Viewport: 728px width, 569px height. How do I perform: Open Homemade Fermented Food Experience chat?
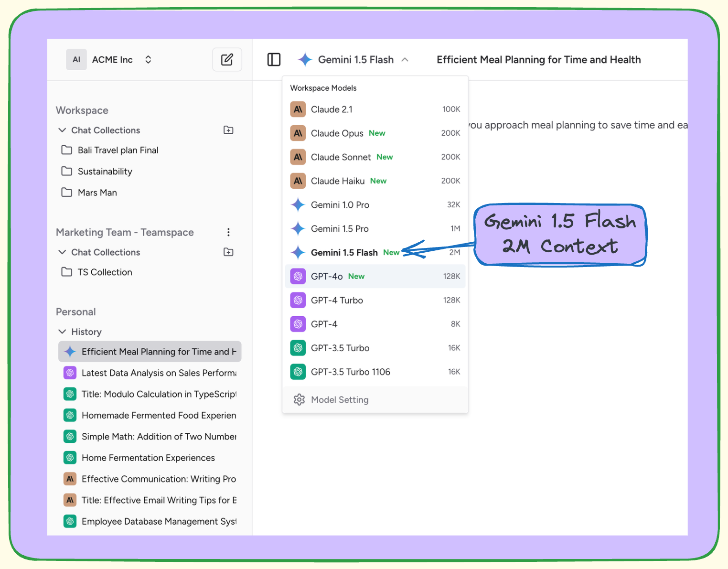150,415
